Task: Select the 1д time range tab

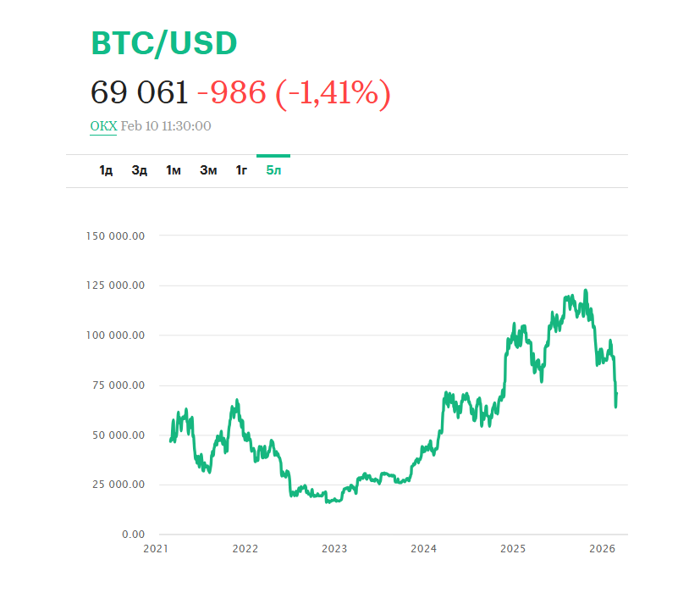Action: pyautogui.click(x=106, y=170)
